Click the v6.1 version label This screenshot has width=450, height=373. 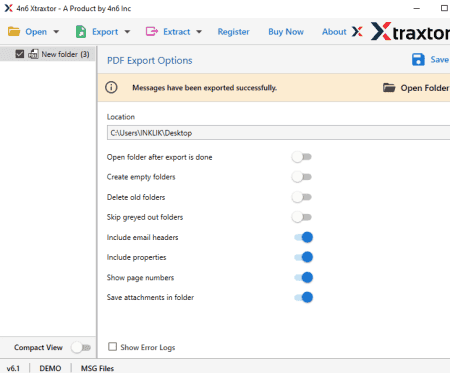point(13,368)
